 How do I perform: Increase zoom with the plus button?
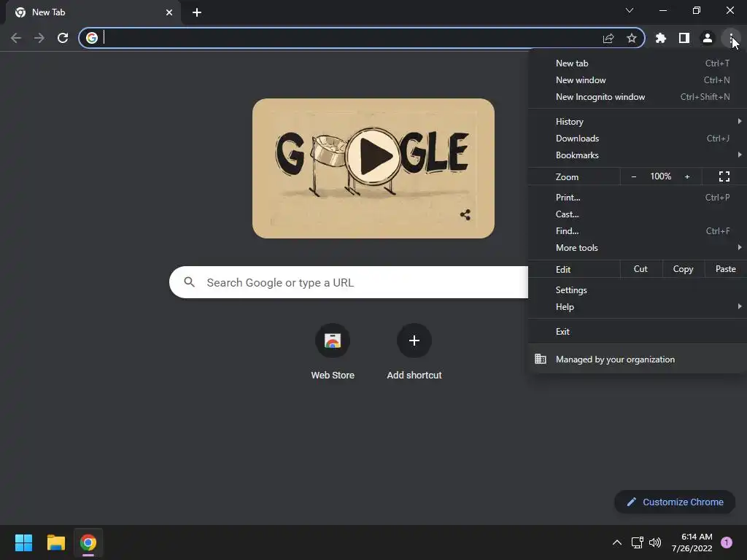tap(687, 176)
